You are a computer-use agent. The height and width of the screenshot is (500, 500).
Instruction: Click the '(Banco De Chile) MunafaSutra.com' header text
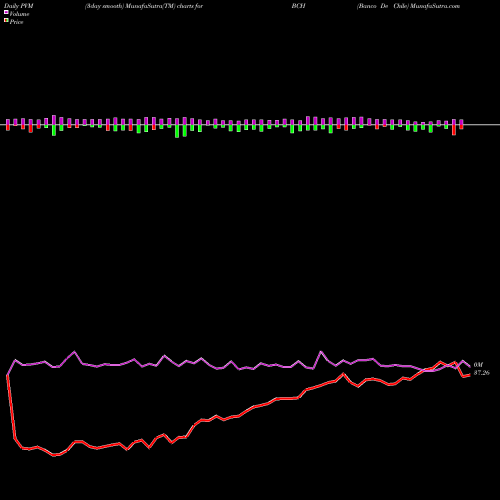click(x=408, y=6)
